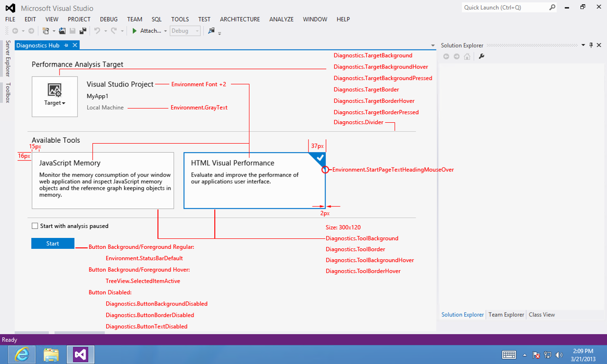This screenshot has width=607, height=364.
Task: Click the Redo toolbar icon
Action: click(114, 31)
